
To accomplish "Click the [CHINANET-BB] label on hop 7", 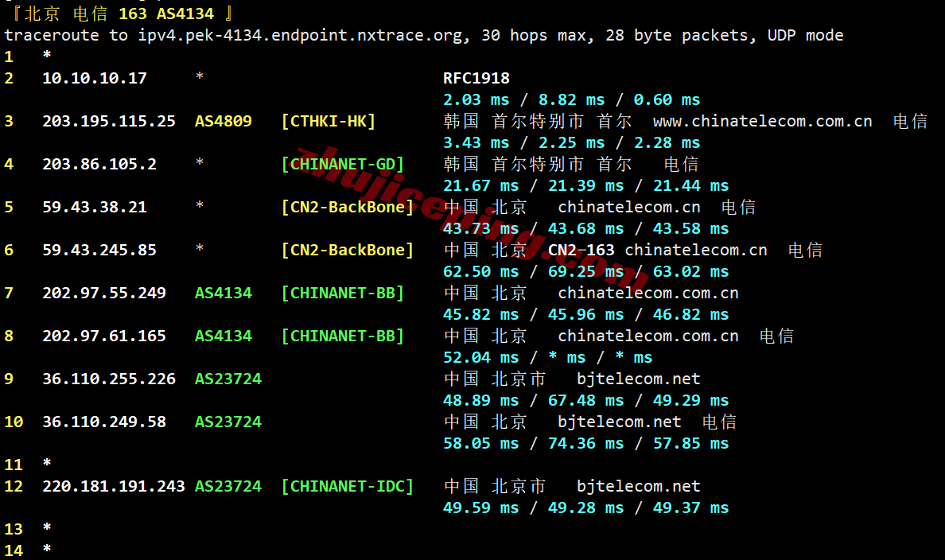I will click(x=343, y=293).
